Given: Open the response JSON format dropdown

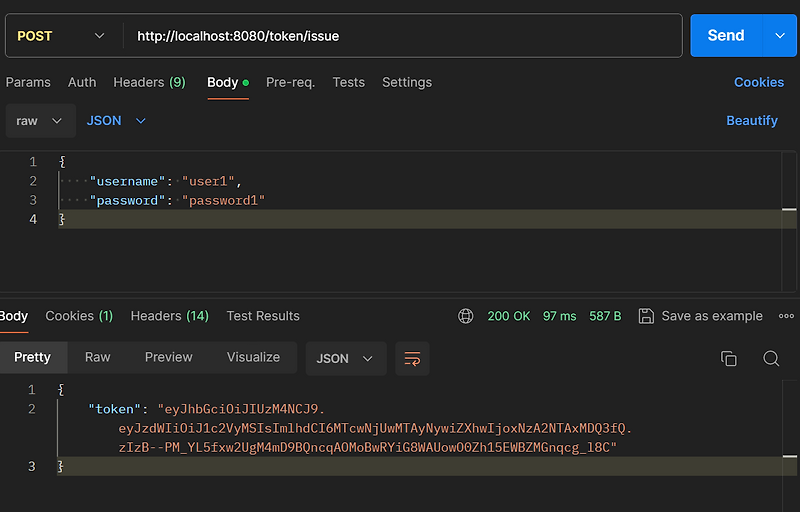Looking at the screenshot, I should [345, 358].
